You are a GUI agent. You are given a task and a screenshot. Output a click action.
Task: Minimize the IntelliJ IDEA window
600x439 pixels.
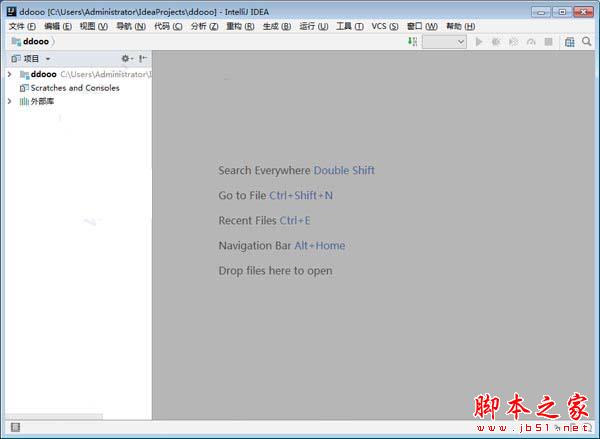[x=541, y=12]
